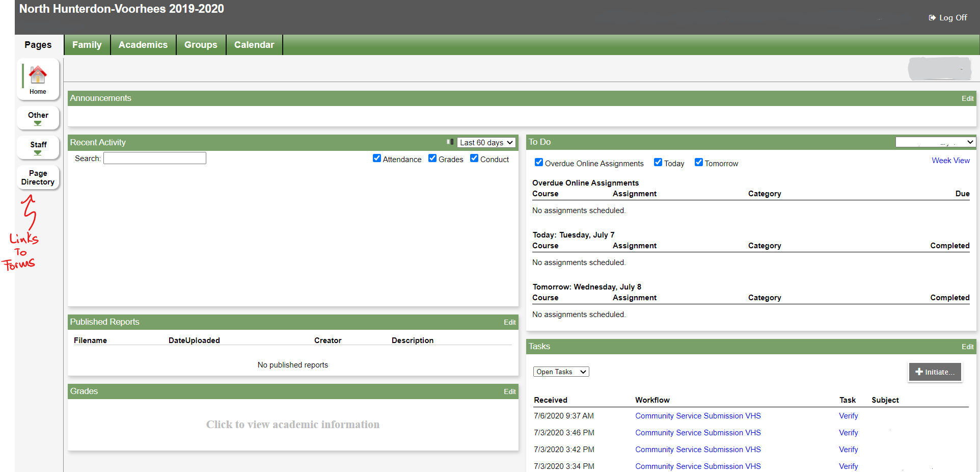This screenshot has width=980, height=472.
Task: Open the Page Directory button
Action: tap(38, 177)
